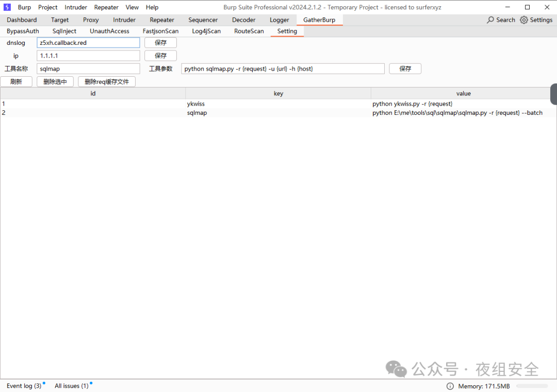This screenshot has height=392, width=557.
Task: Open Settings via the gear icon
Action: click(x=524, y=20)
